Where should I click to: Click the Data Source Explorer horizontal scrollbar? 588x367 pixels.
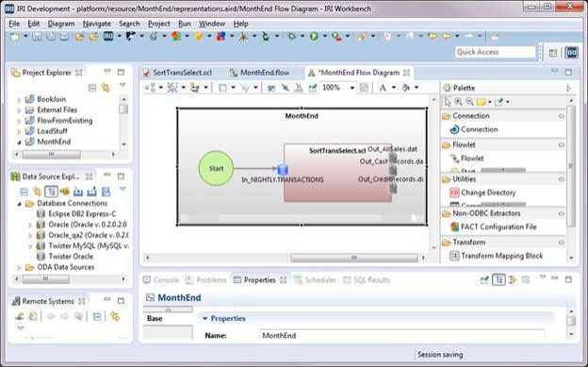(x=46, y=279)
